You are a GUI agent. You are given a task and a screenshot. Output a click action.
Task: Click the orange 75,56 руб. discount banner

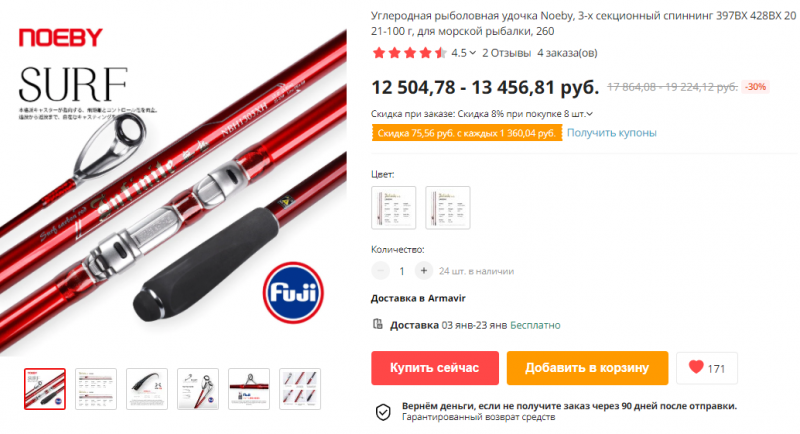(466, 133)
